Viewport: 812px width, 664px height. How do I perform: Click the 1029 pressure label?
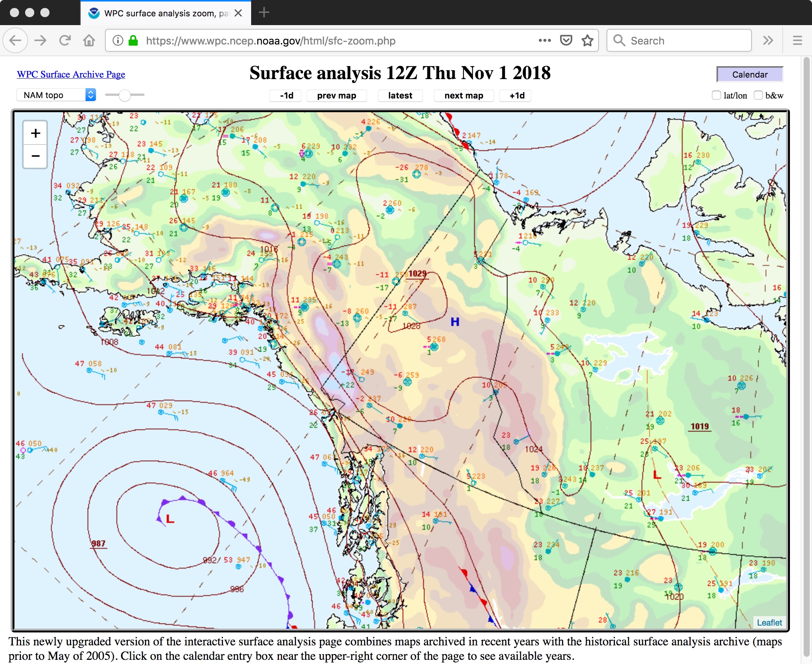(417, 273)
